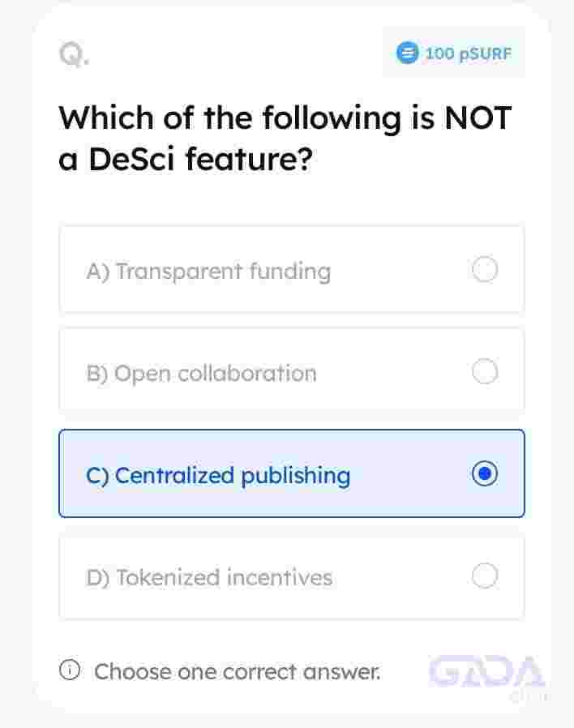Click the C) Centralized publishing label text
The width and height of the screenshot is (574, 728).
[218, 476]
